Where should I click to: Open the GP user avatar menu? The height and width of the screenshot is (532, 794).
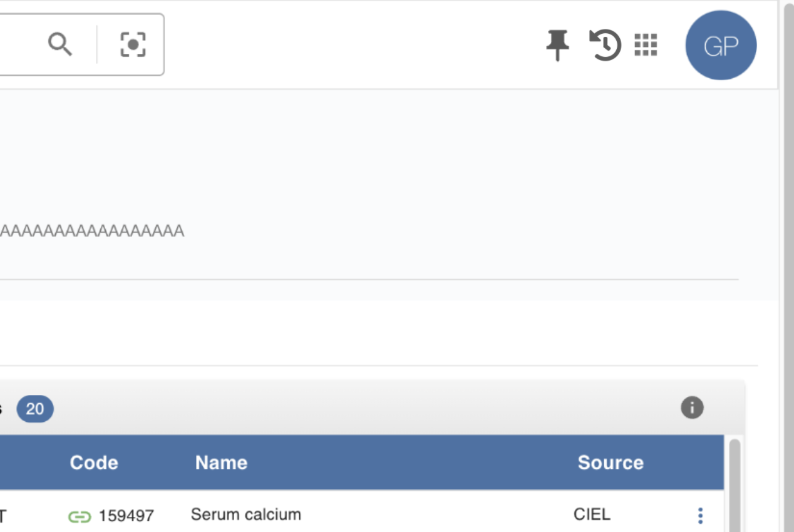click(721, 44)
